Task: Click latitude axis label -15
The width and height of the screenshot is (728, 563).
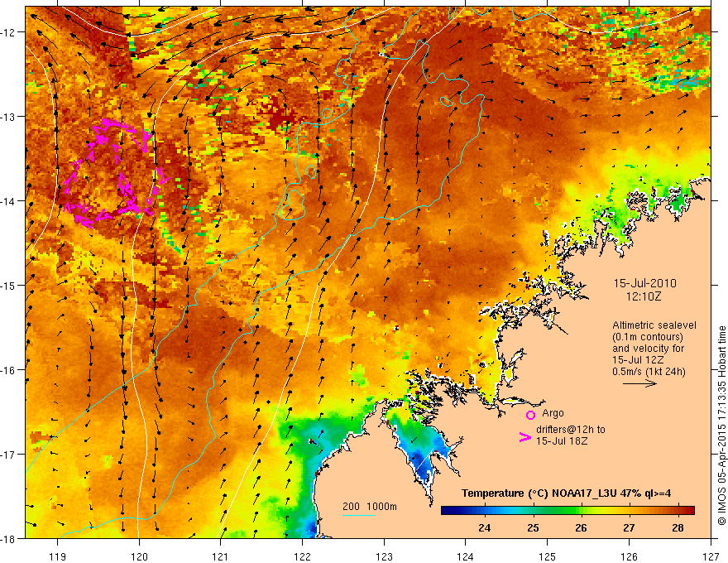Action: [8, 285]
